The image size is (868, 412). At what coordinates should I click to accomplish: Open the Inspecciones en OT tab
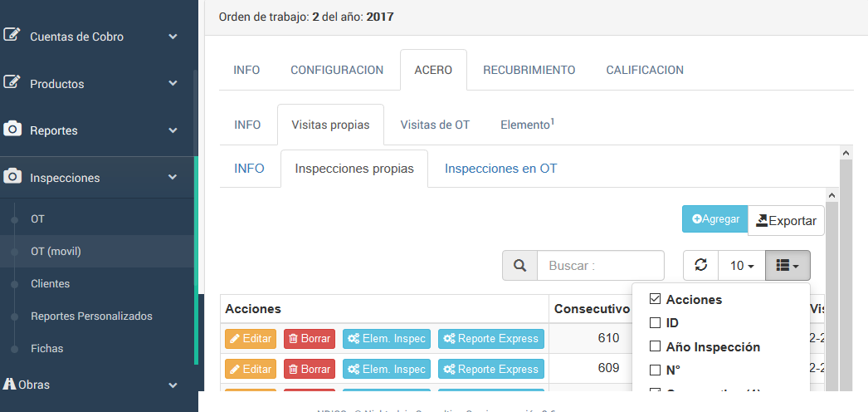pos(500,168)
